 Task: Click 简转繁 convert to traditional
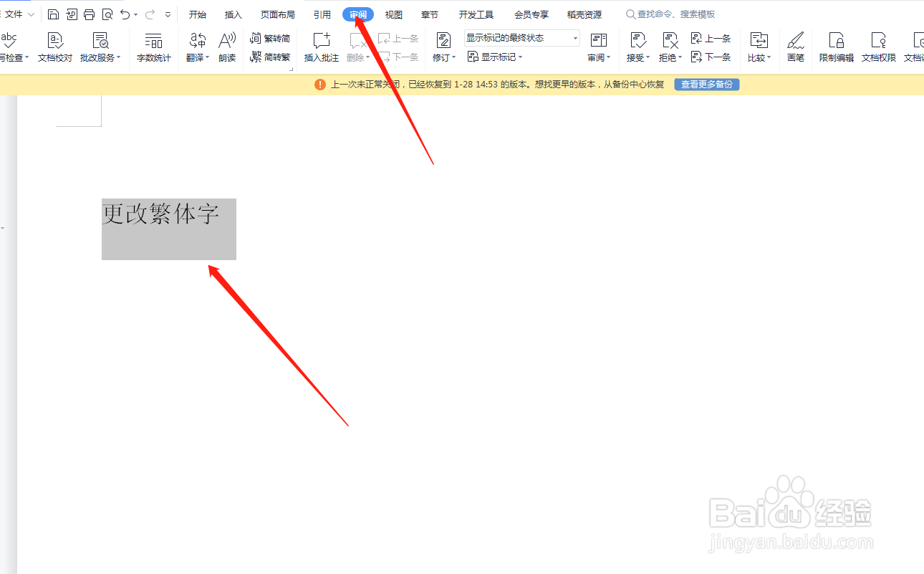[x=270, y=57]
